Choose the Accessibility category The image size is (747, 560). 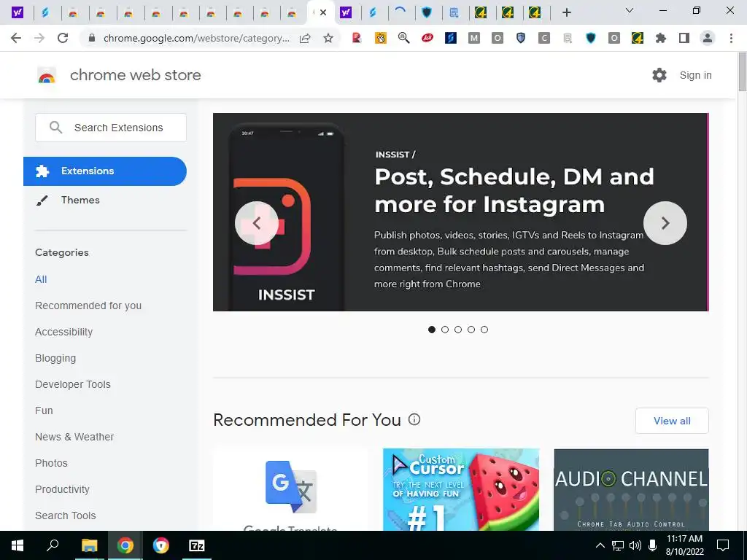click(64, 332)
